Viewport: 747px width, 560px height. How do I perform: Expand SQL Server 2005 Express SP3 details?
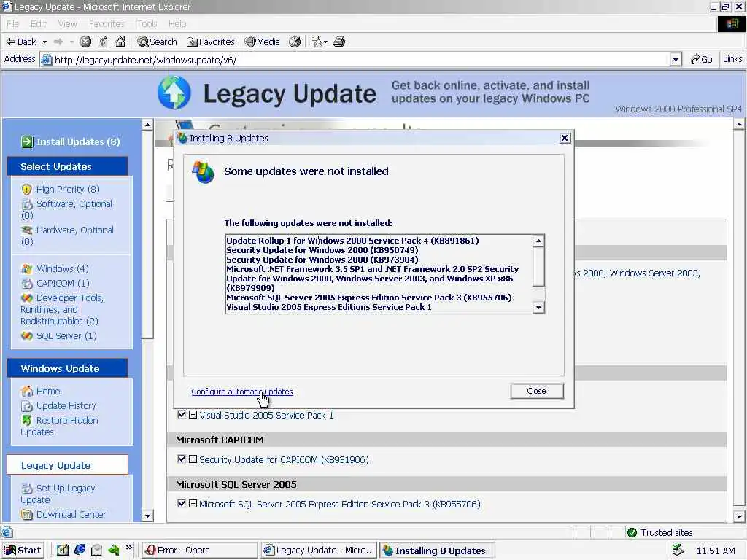coord(193,503)
